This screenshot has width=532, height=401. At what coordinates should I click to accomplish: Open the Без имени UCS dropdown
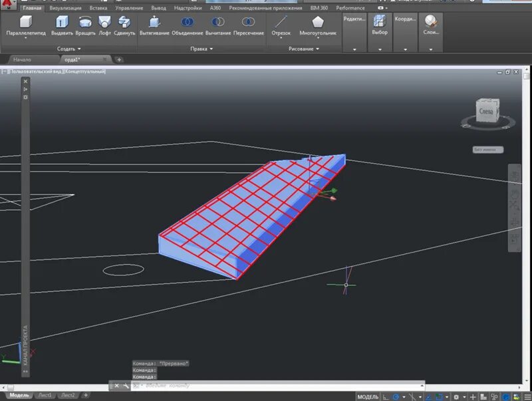[488, 150]
